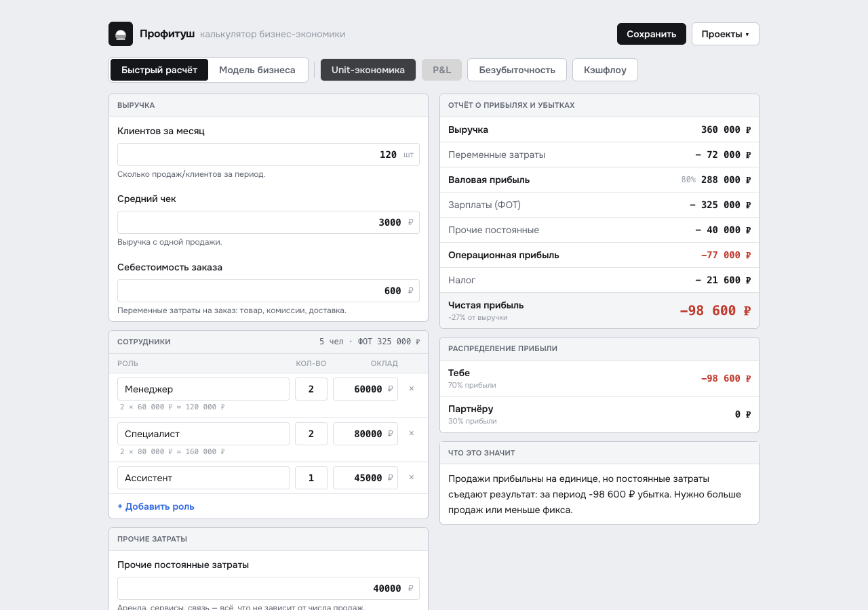Go to the Безубыточность tab
This screenshot has height=610, width=868.
[x=517, y=70]
